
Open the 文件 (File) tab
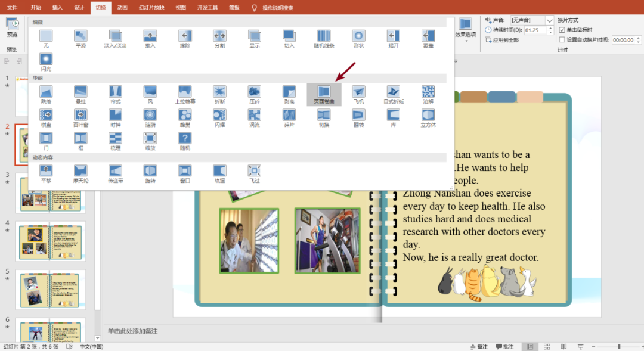13,7
